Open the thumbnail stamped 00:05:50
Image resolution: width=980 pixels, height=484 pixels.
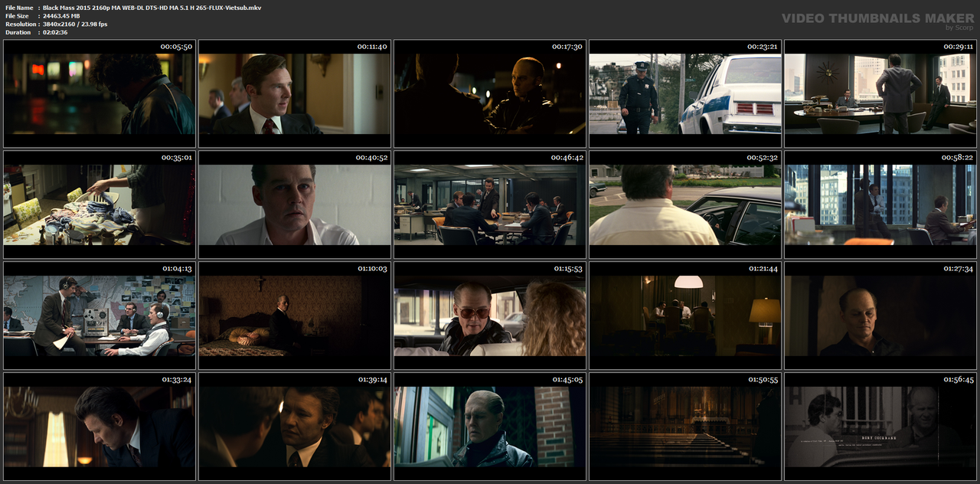(x=100, y=93)
